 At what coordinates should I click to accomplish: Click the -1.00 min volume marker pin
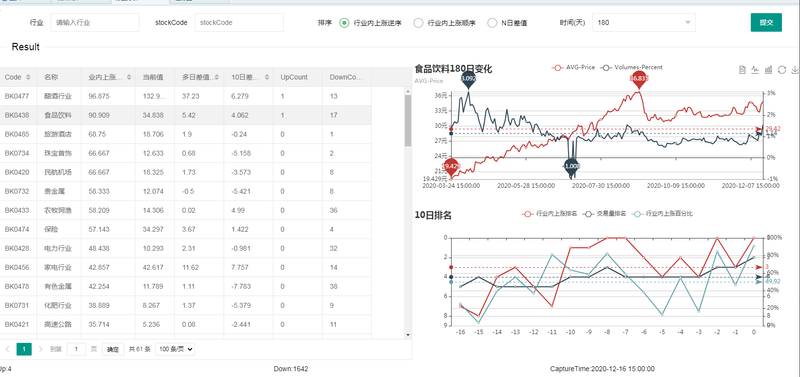[x=571, y=167]
